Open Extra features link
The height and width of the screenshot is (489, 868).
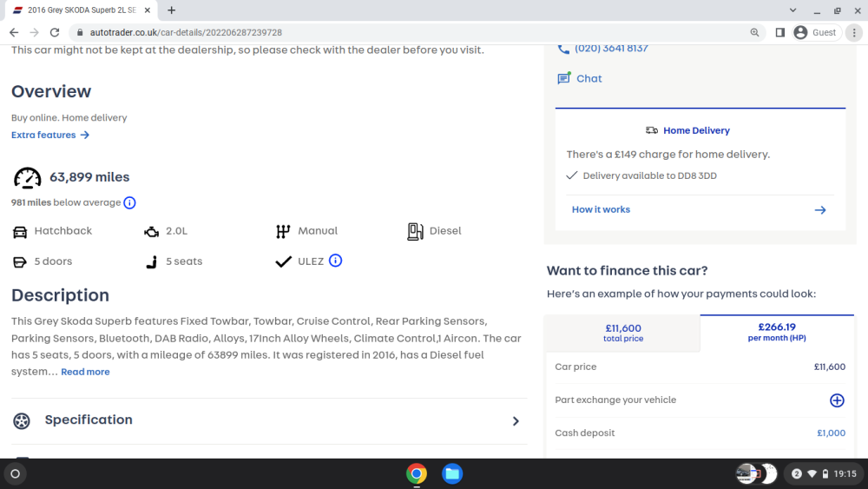50,135
